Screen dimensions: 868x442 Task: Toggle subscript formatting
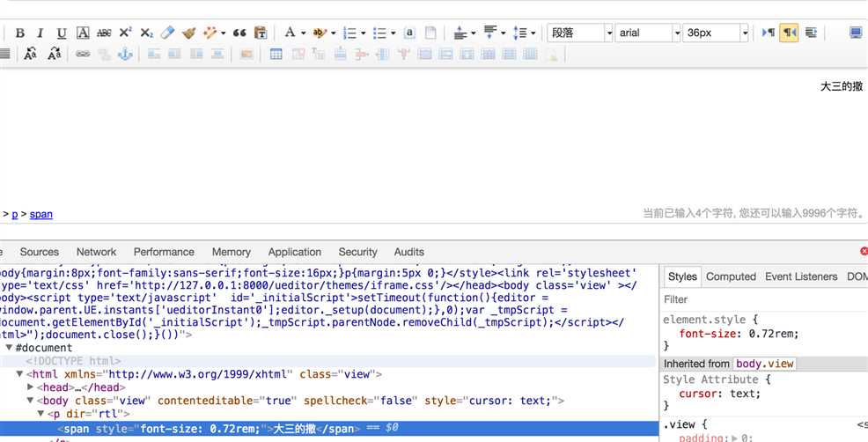[146, 33]
